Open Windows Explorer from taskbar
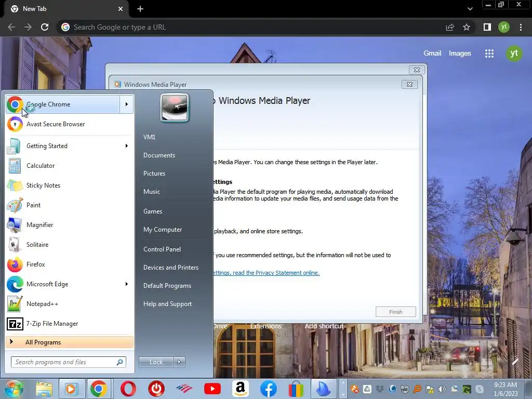The image size is (532, 399). coord(44,389)
